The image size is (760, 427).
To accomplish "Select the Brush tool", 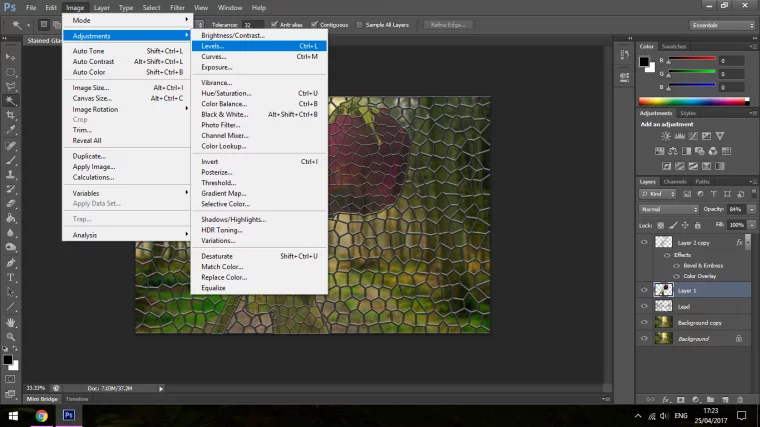I will tap(10, 159).
